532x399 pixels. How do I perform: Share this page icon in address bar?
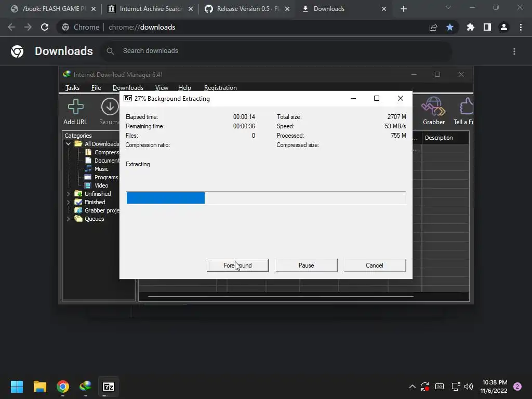pos(433,27)
